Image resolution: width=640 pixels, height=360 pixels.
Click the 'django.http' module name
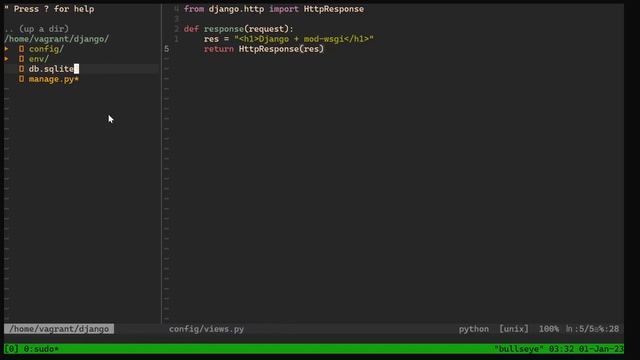coord(236,9)
